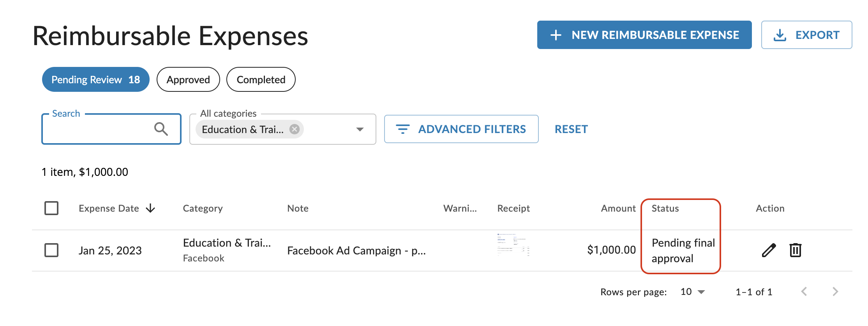The width and height of the screenshot is (868, 326).
Task: Select the Jan 25, 2023 expense checkbox
Action: coord(51,250)
